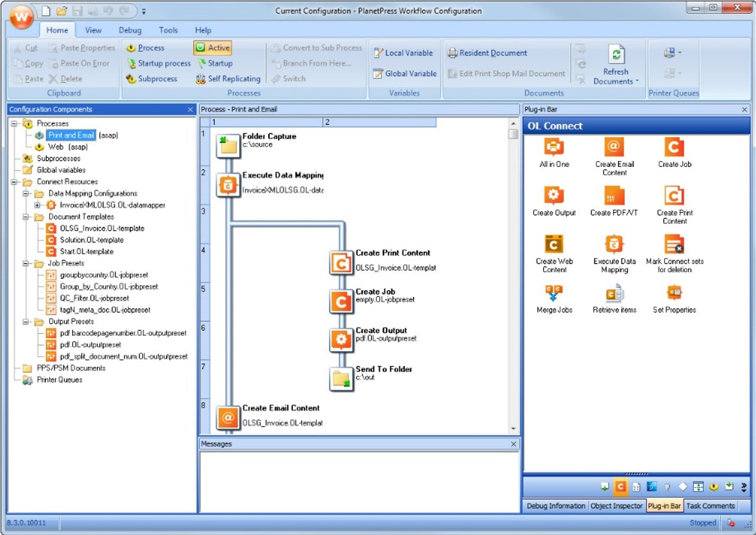Viewport: 756px width, 535px height.
Task: Insert a new Process from the ribbon
Action: point(145,48)
